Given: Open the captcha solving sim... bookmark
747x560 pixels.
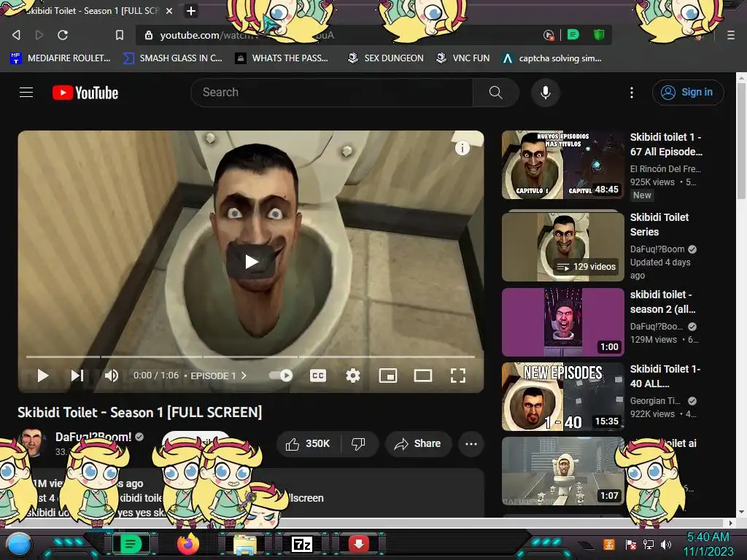Looking at the screenshot, I should point(552,58).
